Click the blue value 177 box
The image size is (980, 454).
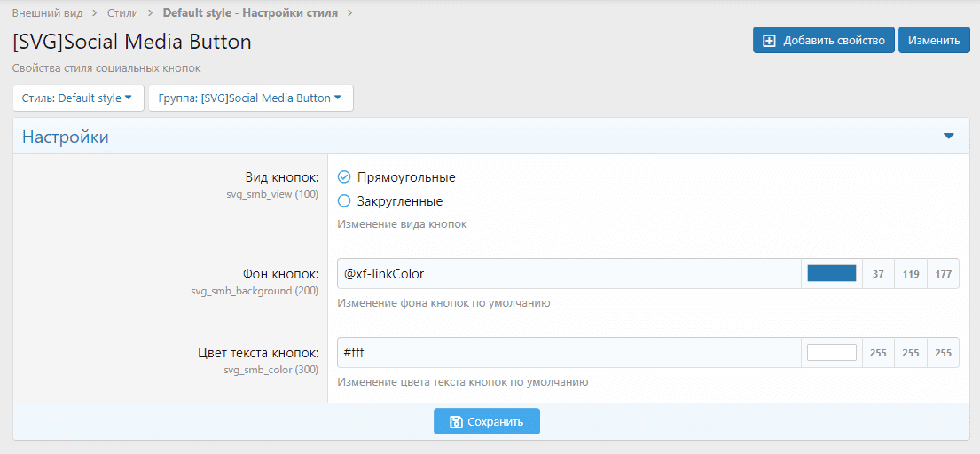click(943, 274)
